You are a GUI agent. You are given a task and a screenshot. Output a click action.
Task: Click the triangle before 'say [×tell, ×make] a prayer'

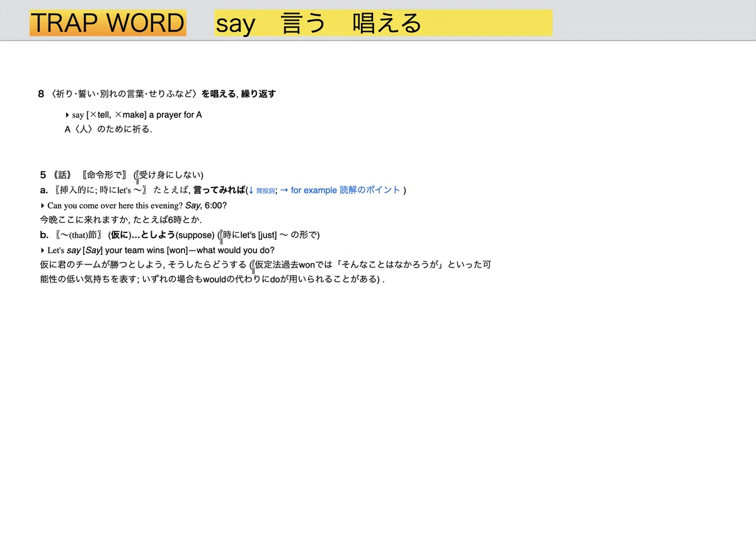67,115
